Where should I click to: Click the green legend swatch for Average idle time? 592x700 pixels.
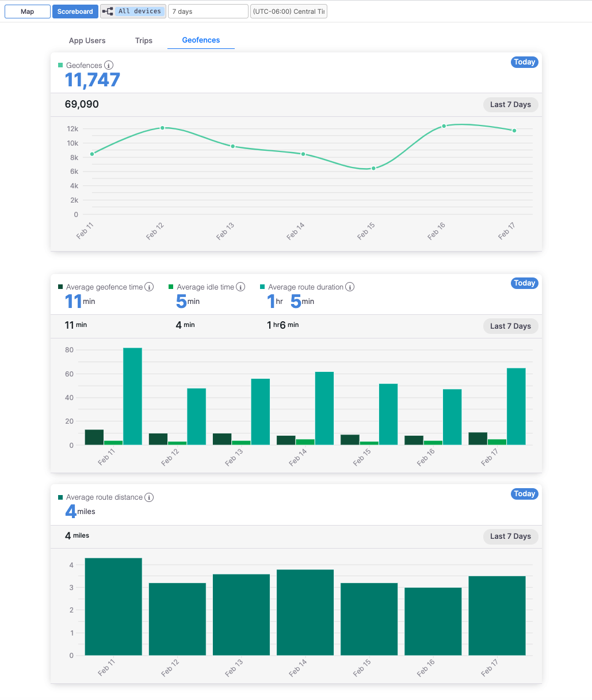coord(171,287)
